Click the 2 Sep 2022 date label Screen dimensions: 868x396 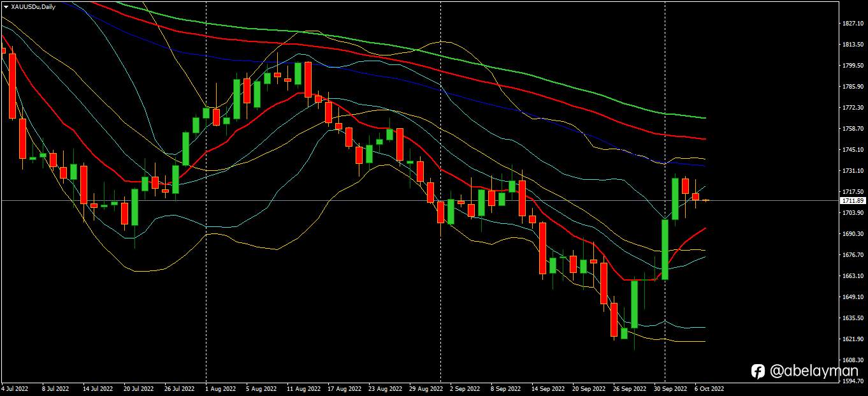coord(465,388)
